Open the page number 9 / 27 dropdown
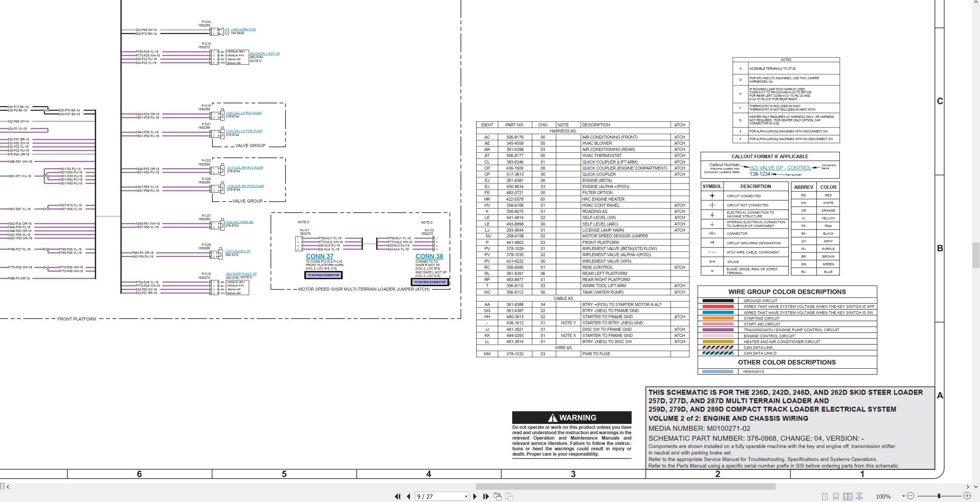Viewport: 980px width, 502px height. coord(466,496)
